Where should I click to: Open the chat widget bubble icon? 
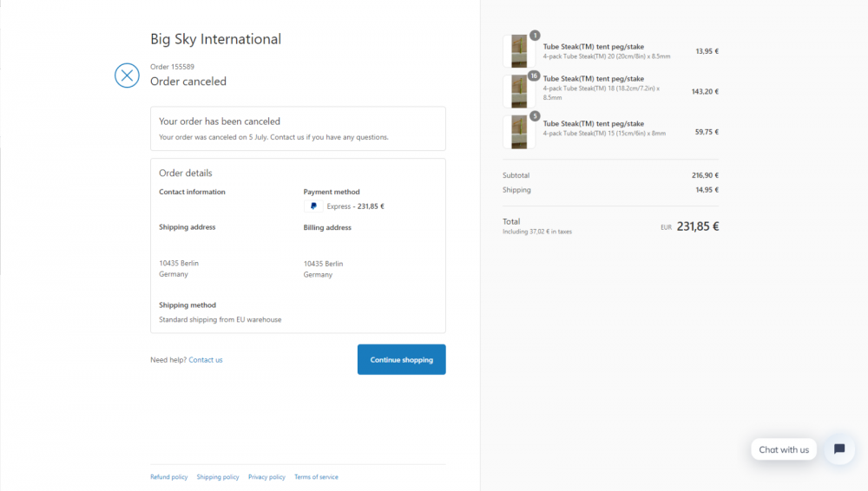tap(839, 449)
